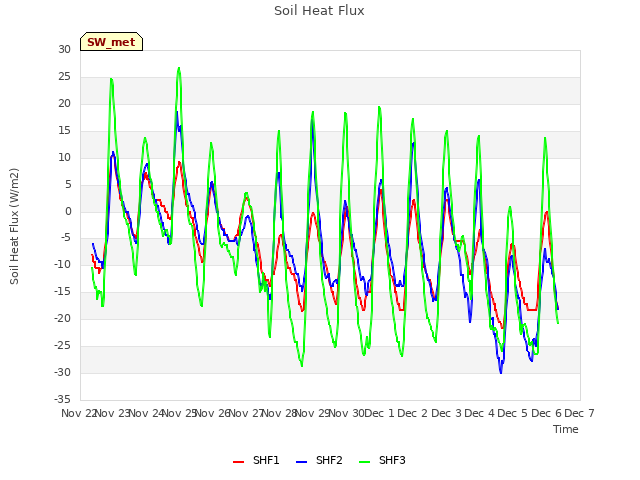Click the green SHF3 legend color marker
640x480 pixels.
(364, 462)
